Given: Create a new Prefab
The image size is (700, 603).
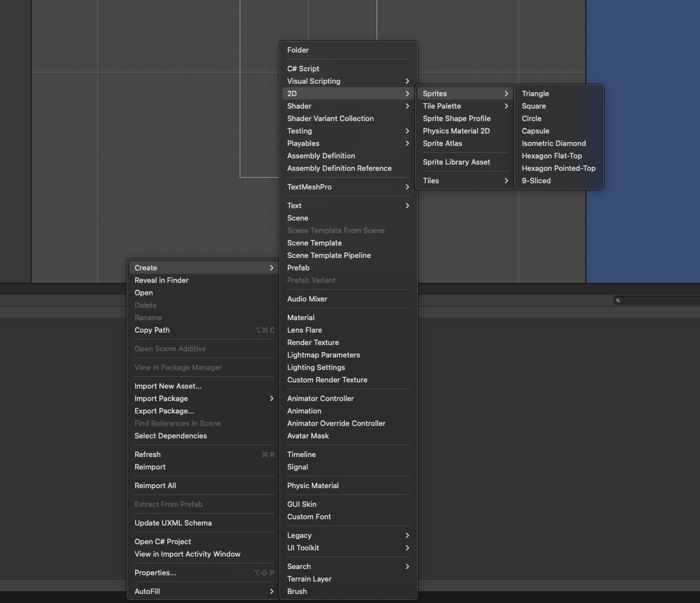Looking at the screenshot, I should 348,268.
